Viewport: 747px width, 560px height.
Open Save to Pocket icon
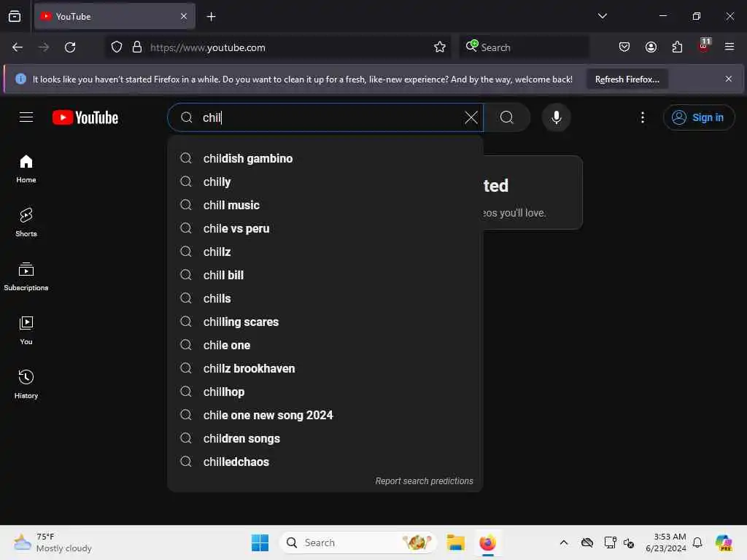624,47
